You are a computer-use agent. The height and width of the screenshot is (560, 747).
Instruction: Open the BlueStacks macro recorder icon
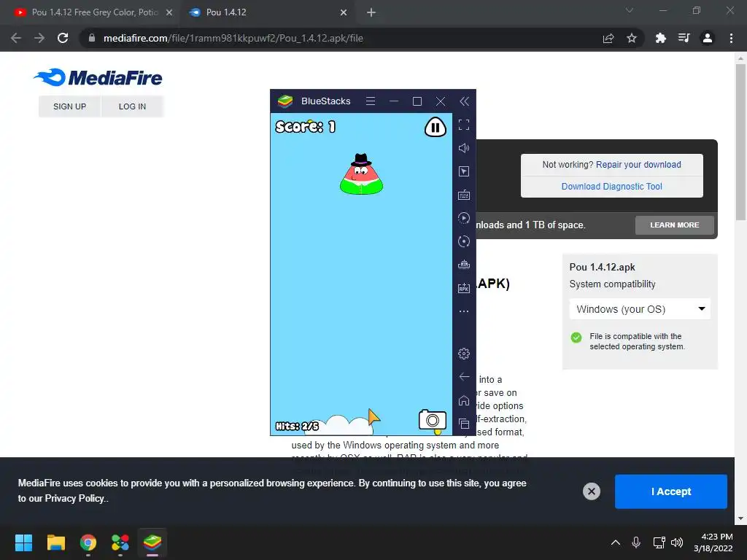[x=463, y=218]
